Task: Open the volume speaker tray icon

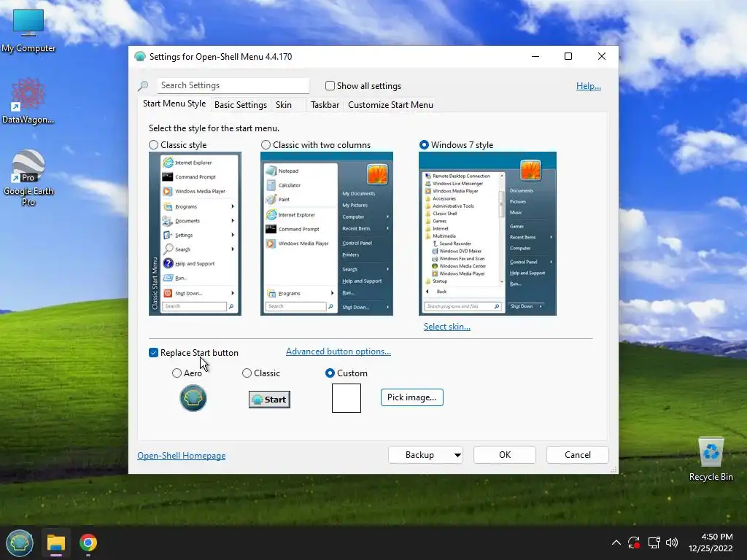Action: (672, 542)
